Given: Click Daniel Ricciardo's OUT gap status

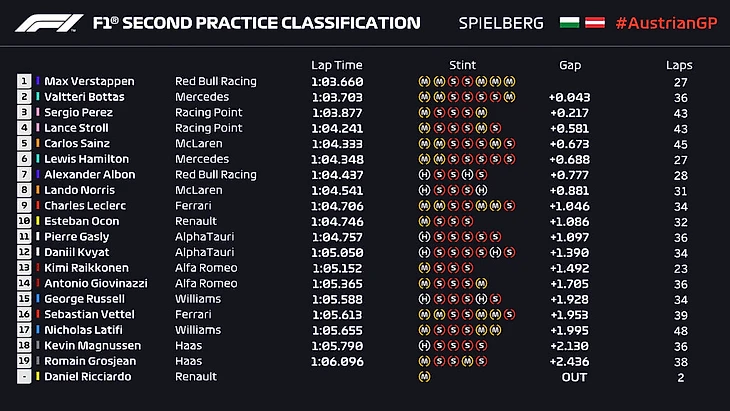Looking at the screenshot, I should (573, 376).
